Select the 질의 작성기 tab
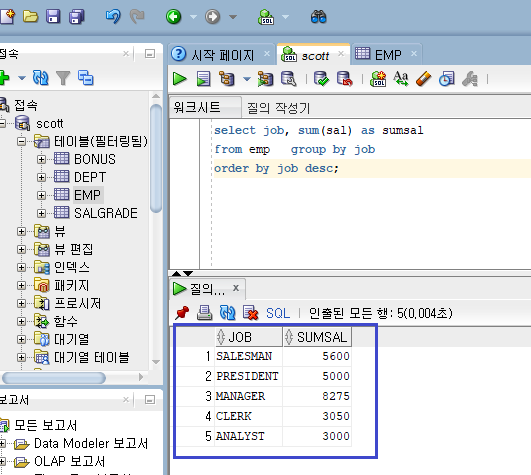 (x=278, y=108)
